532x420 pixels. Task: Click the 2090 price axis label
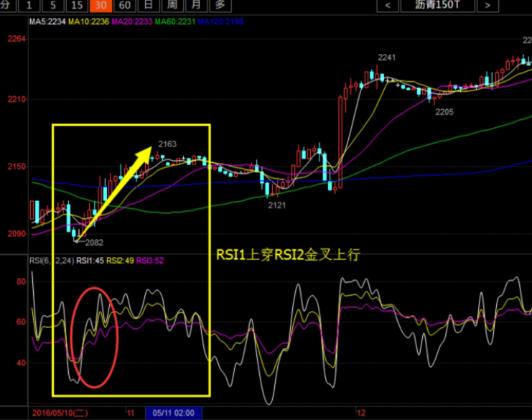(17, 234)
